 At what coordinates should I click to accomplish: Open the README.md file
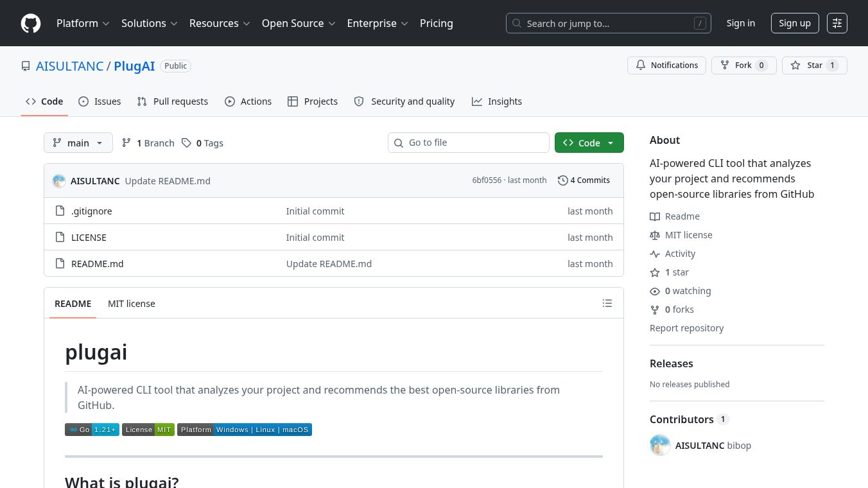click(x=98, y=263)
